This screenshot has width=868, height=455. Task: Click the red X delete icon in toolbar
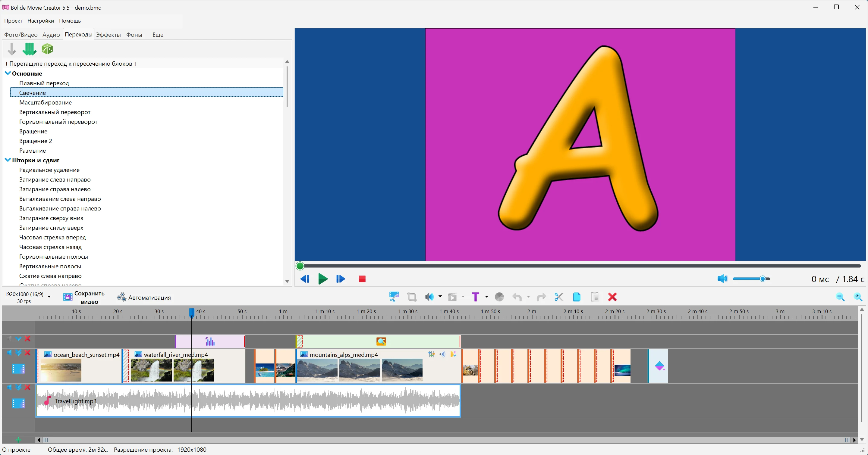[612, 297]
